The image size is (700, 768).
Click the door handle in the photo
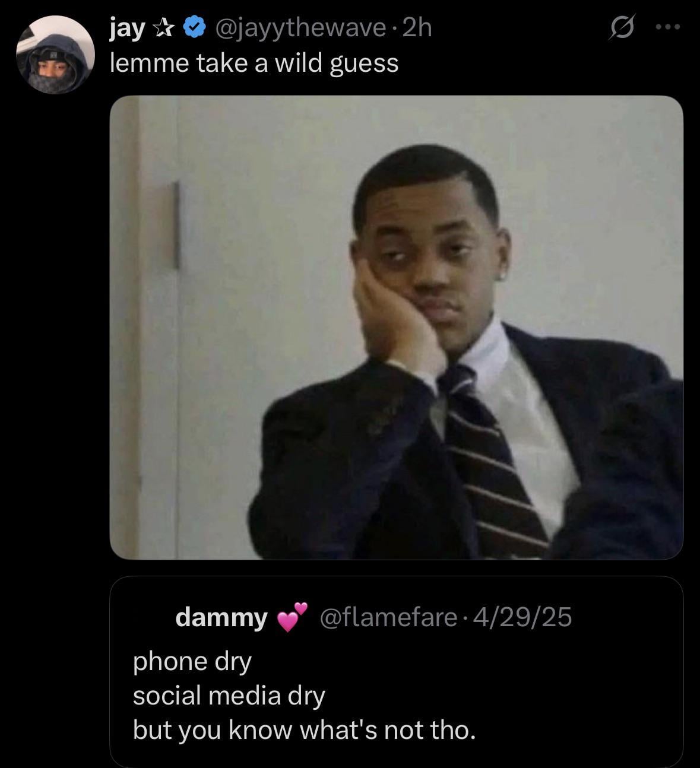[x=175, y=226]
